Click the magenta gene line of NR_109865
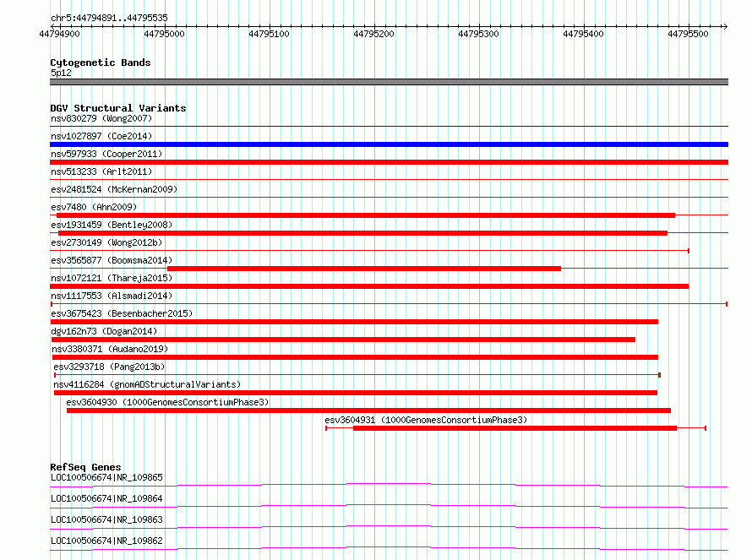This screenshot has width=752, height=560. (x=389, y=484)
